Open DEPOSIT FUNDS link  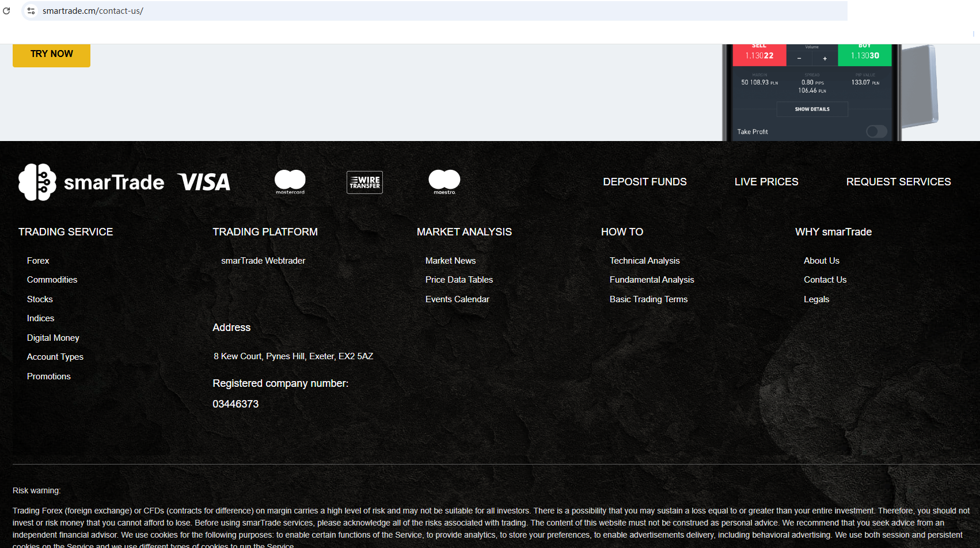click(x=645, y=182)
